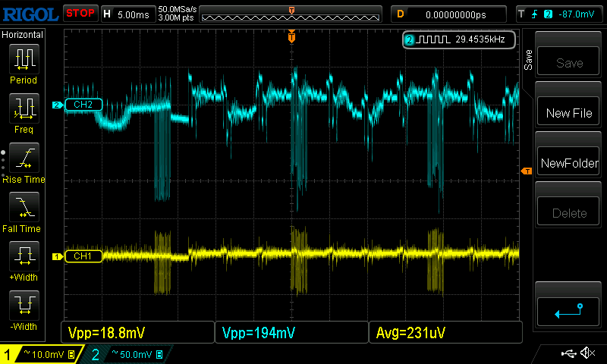This screenshot has height=364, width=607.
Task: Click the New File button
Action: tap(568, 111)
